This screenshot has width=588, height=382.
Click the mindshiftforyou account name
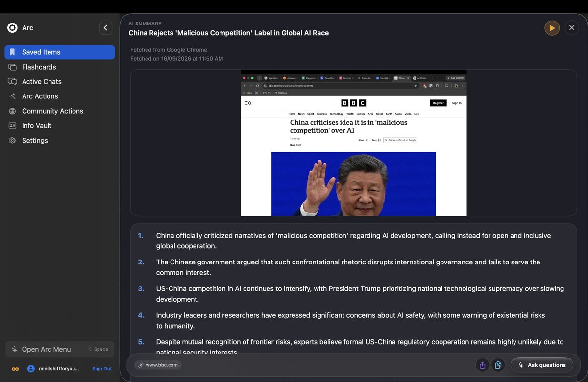pos(59,369)
